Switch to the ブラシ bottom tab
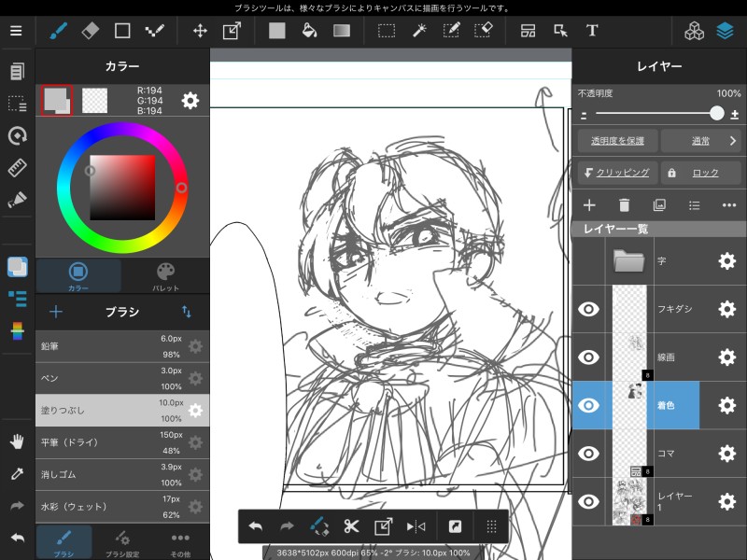Image resolution: width=747 pixels, height=560 pixels. click(63, 542)
